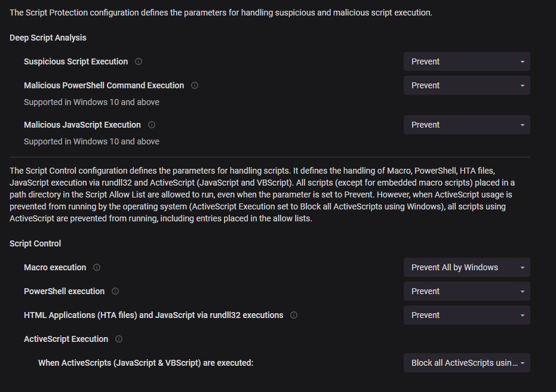Click the Macro execution label text

[55, 267]
